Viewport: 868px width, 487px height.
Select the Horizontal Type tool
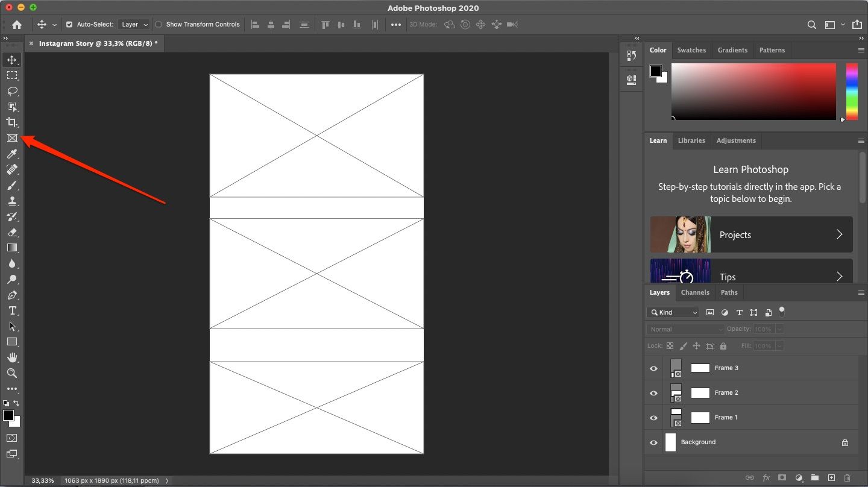[x=12, y=311]
